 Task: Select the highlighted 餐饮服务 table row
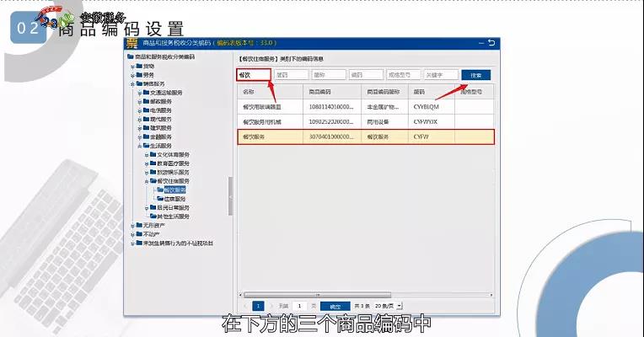(x=366, y=137)
